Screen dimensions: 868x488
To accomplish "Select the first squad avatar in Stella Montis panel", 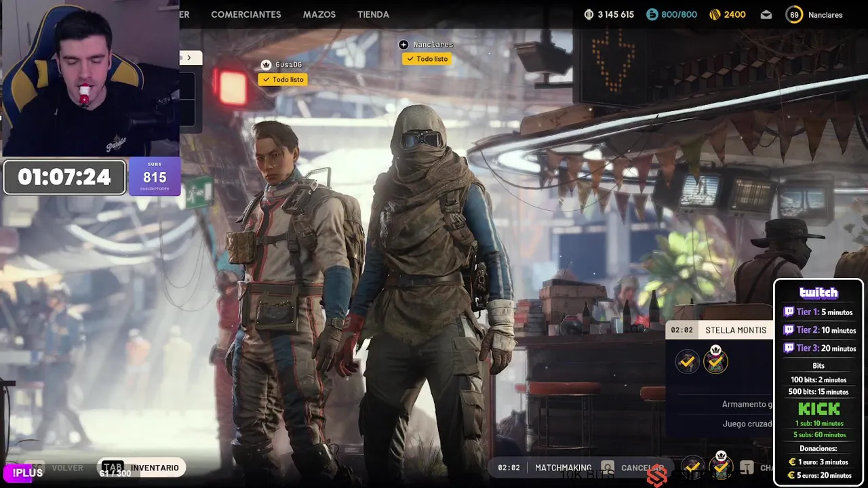I will (687, 362).
